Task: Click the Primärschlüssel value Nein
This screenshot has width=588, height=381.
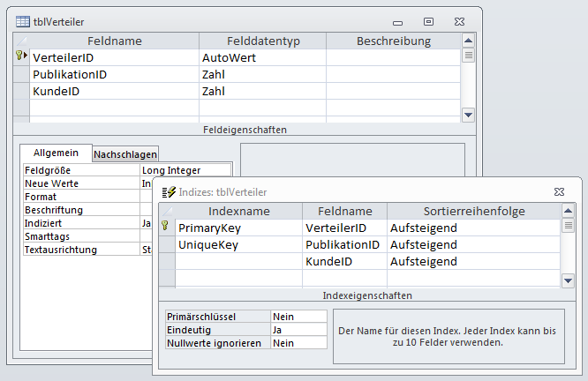Action: (x=299, y=317)
